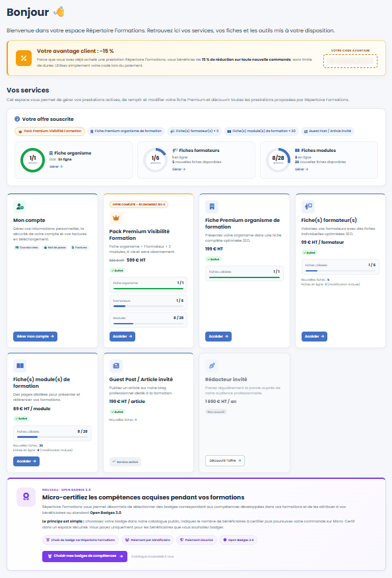Open Gérer link under Fiche organisme
Viewport: 392px width, 578px height.
click(56, 166)
